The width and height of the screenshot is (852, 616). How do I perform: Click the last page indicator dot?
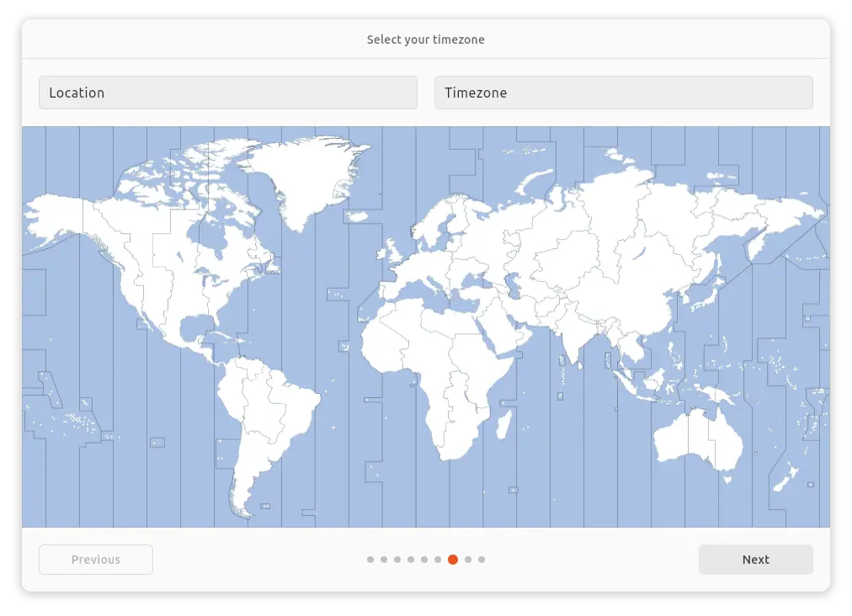tap(482, 560)
